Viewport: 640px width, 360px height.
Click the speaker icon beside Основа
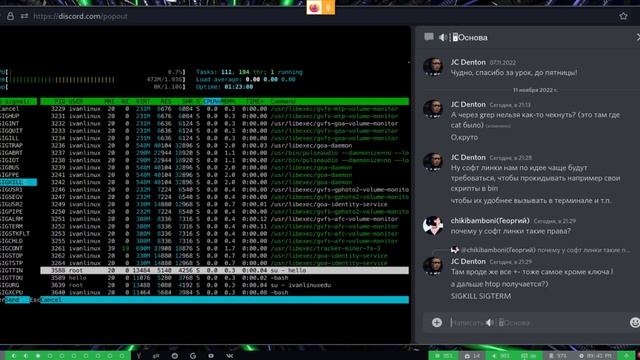click(x=442, y=38)
